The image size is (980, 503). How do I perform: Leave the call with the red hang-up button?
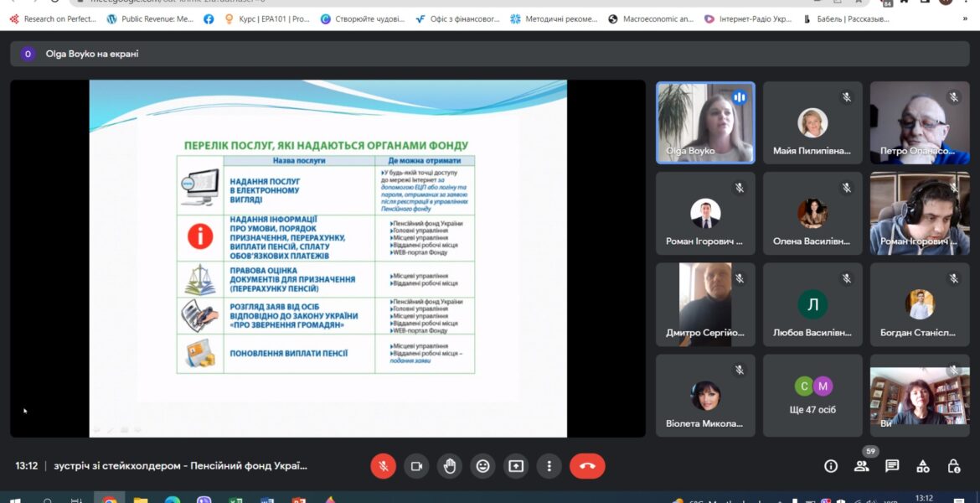tap(587, 466)
